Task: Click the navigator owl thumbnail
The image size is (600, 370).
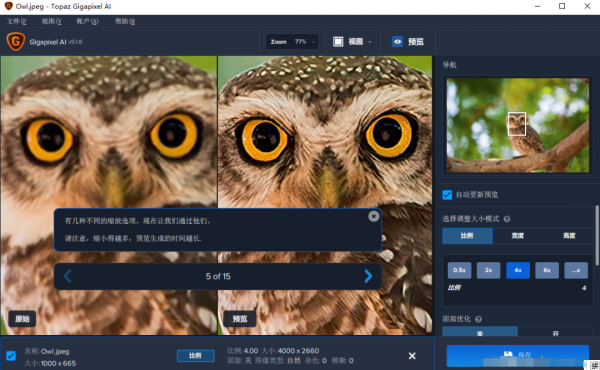Action: click(x=517, y=125)
